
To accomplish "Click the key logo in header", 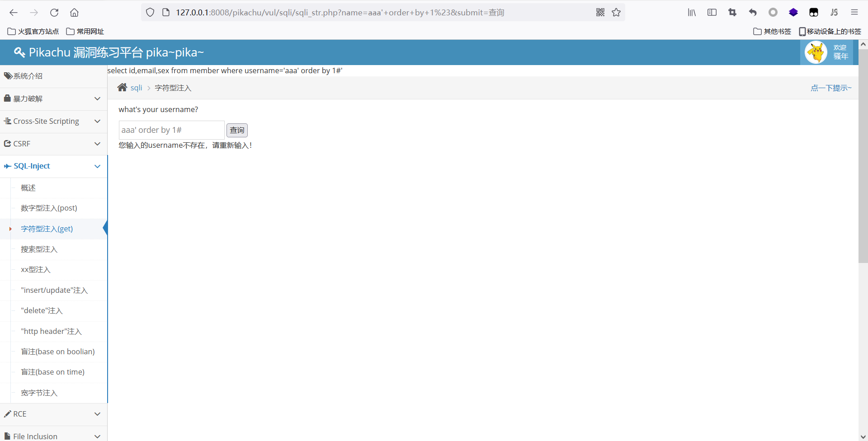I will pyautogui.click(x=19, y=52).
